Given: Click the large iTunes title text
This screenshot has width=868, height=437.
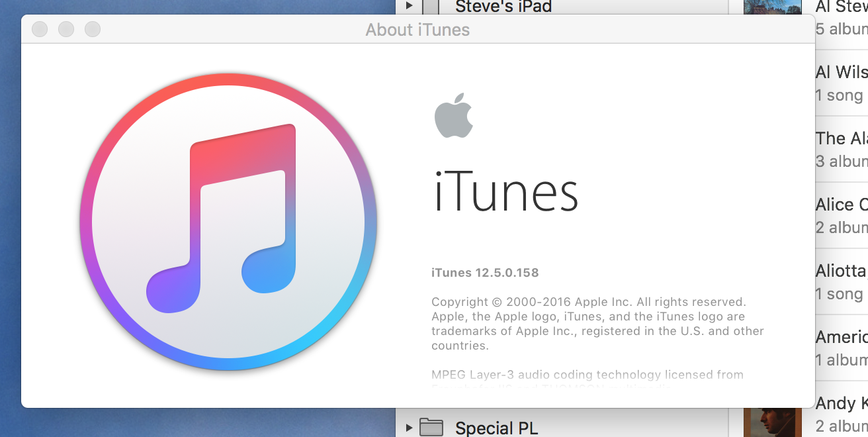Looking at the screenshot, I should click(506, 191).
